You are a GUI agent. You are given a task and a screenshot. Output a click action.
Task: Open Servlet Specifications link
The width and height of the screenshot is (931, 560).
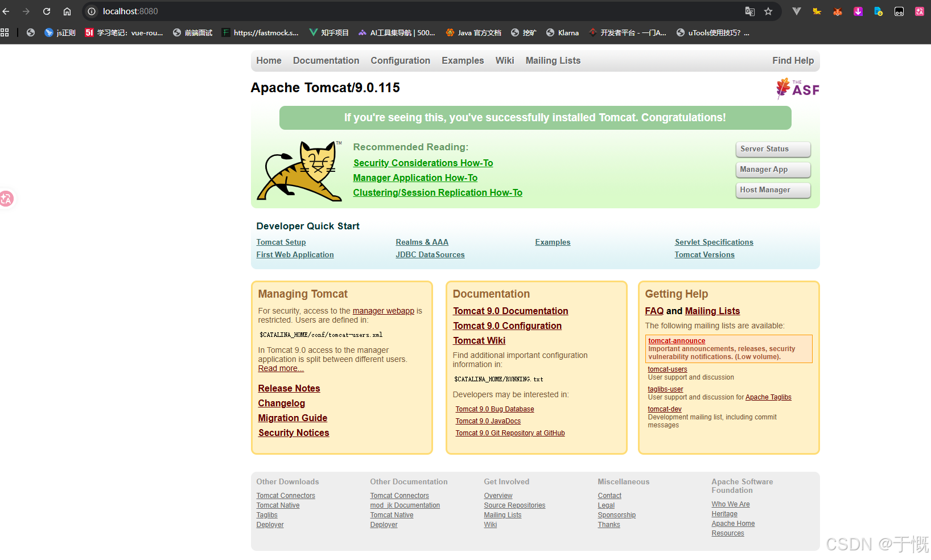[x=714, y=242]
